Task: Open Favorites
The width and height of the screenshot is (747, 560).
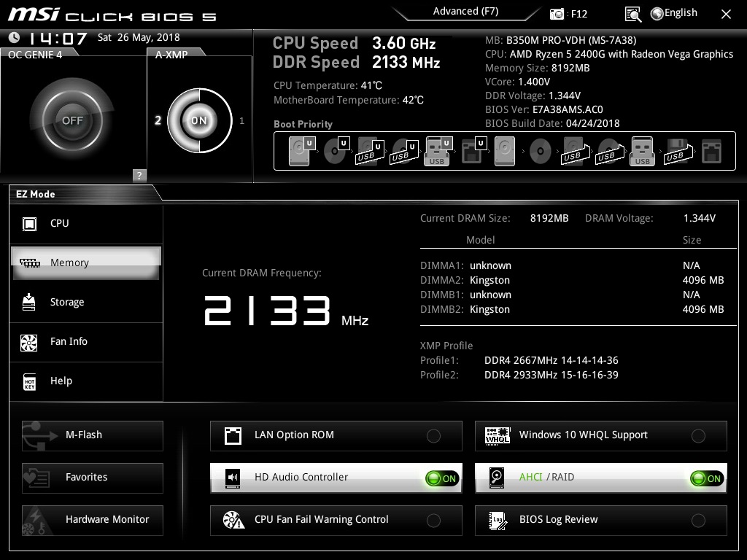Action: click(93, 478)
